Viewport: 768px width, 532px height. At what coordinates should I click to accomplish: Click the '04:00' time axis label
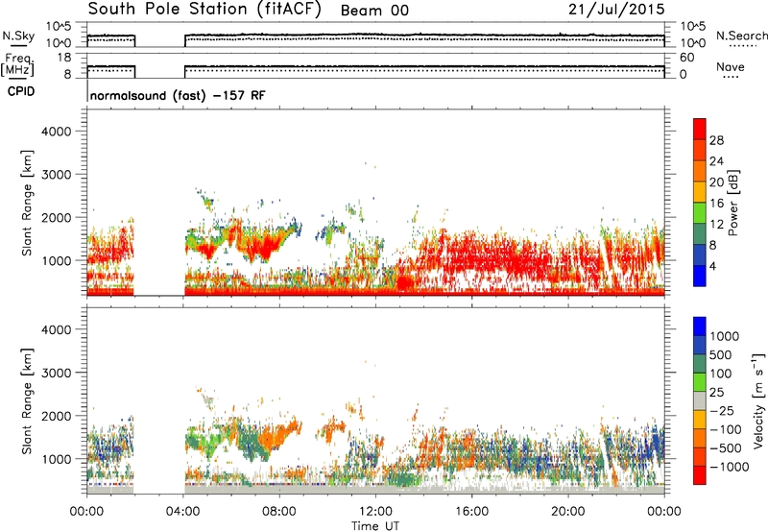[183, 512]
